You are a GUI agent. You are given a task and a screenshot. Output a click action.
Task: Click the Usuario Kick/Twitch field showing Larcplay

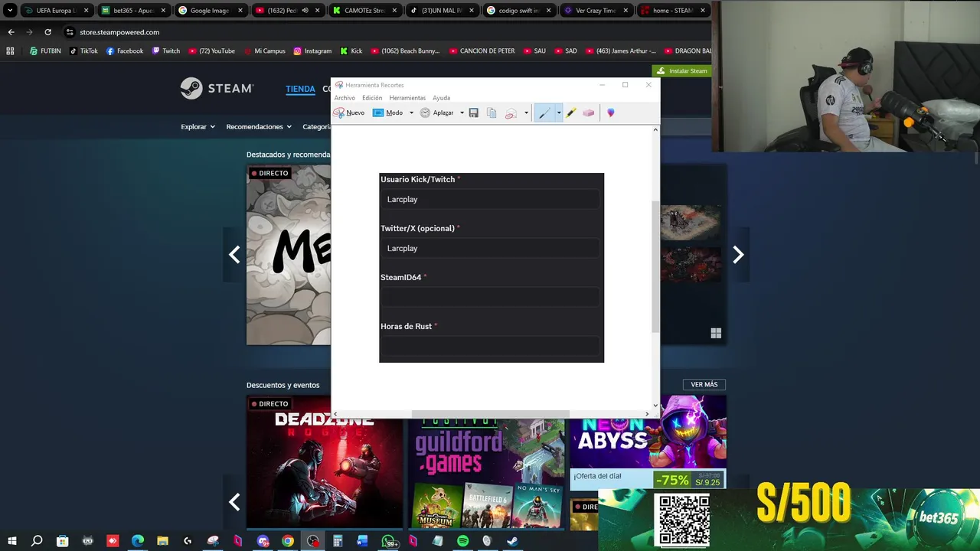point(490,199)
